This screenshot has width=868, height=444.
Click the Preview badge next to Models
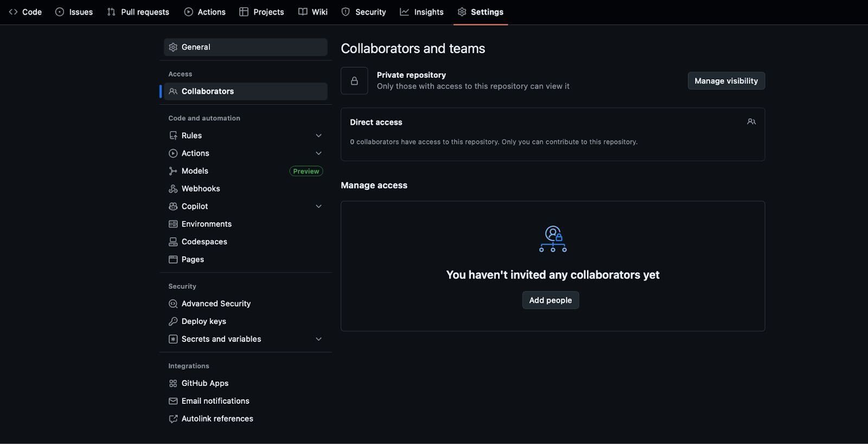coord(306,171)
